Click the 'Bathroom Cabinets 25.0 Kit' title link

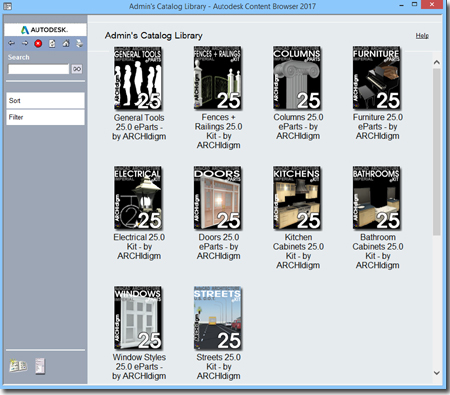(x=378, y=251)
